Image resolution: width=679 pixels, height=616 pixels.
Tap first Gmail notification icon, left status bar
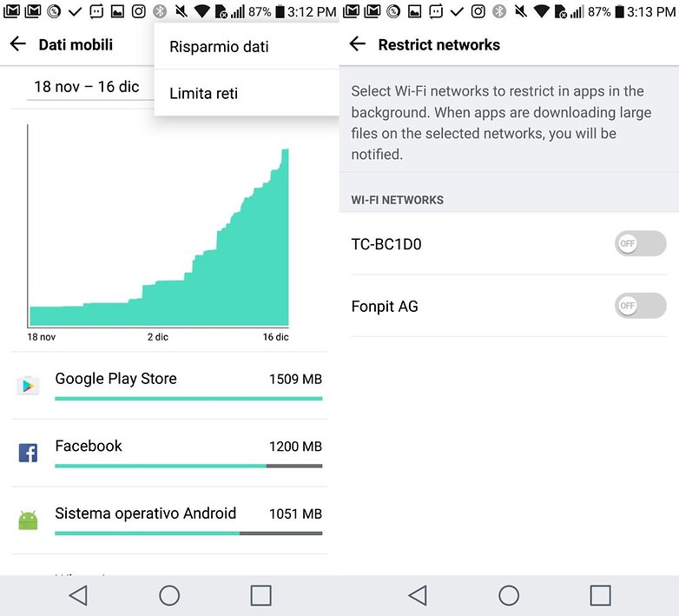[11, 11]
